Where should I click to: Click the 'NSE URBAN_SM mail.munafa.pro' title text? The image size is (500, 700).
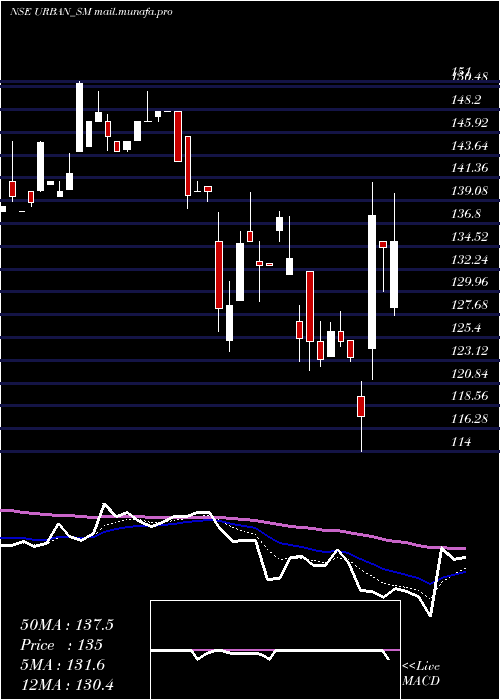point(91,12)
